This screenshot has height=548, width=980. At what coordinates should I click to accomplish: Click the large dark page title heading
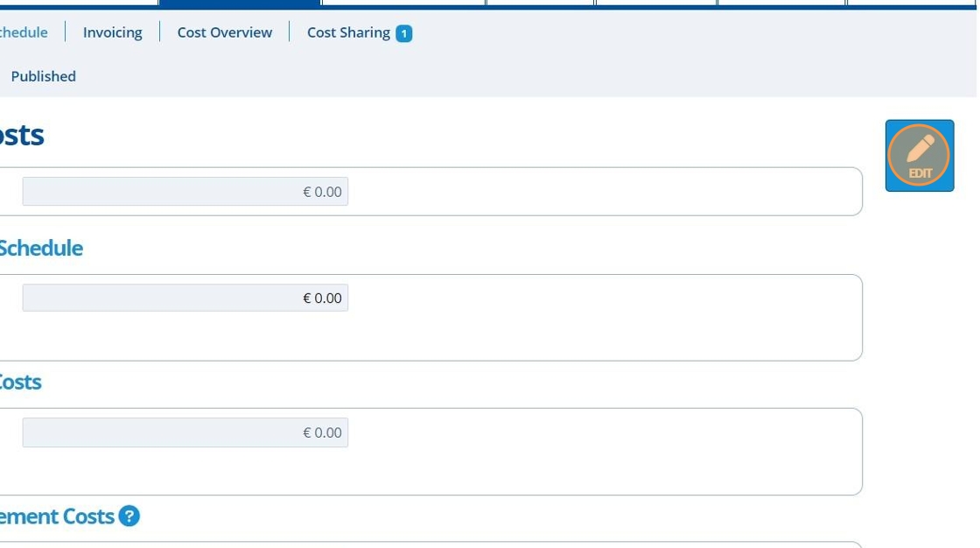[22, 136]
